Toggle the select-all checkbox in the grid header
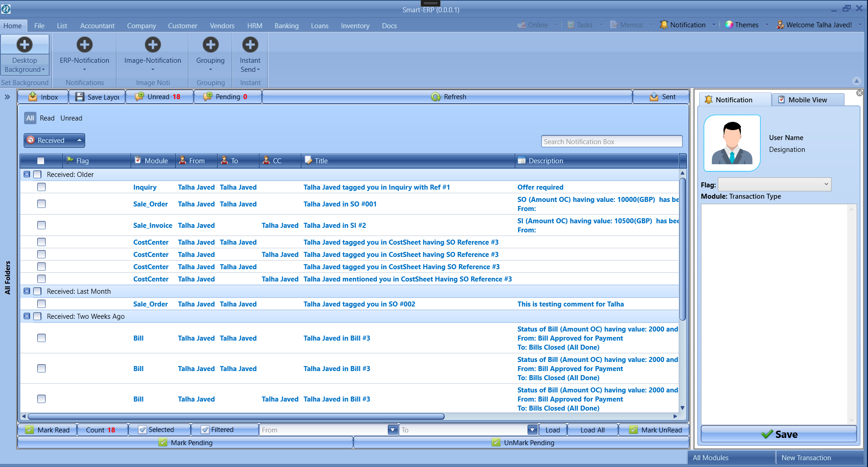The height and width of the screenshot is (467, 868). (41, 161)
